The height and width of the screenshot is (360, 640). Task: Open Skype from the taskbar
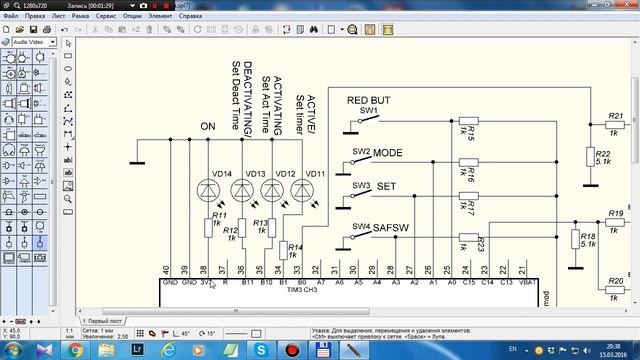261,350
